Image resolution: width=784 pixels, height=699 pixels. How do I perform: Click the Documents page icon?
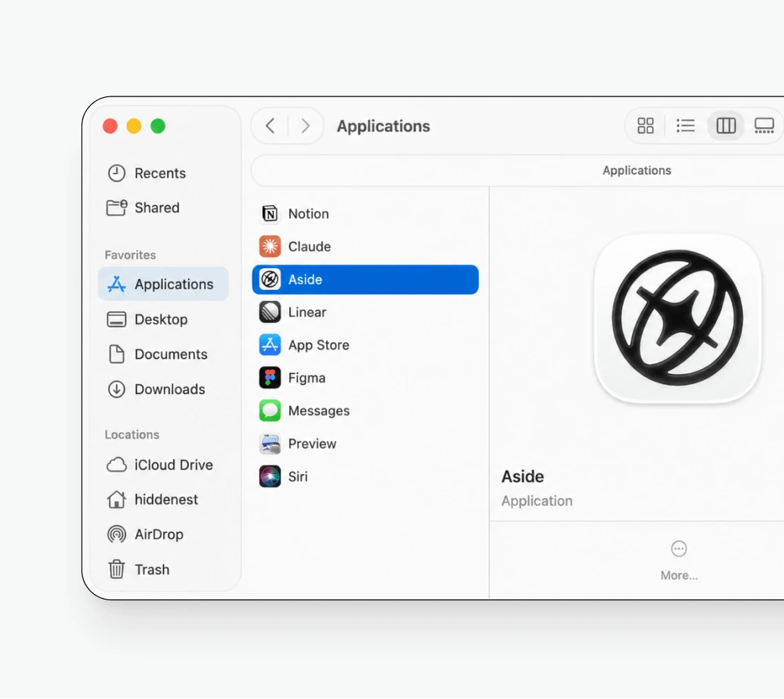click(x=117, y=354)
